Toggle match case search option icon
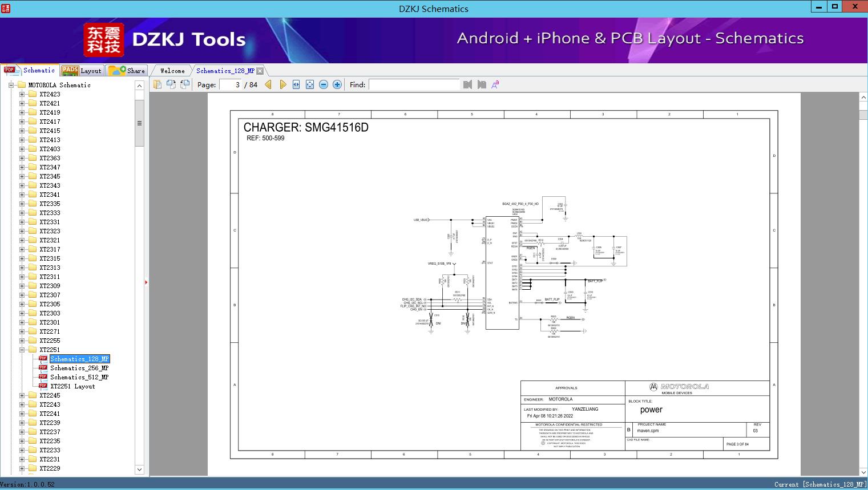Screen dimensions: 868x490 [495, 84]
